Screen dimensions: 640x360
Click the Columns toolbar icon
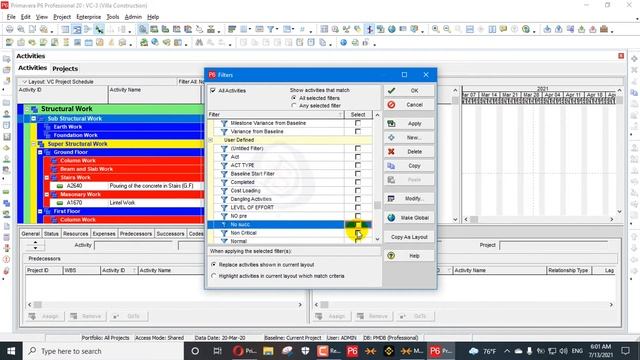pos(244,29)
